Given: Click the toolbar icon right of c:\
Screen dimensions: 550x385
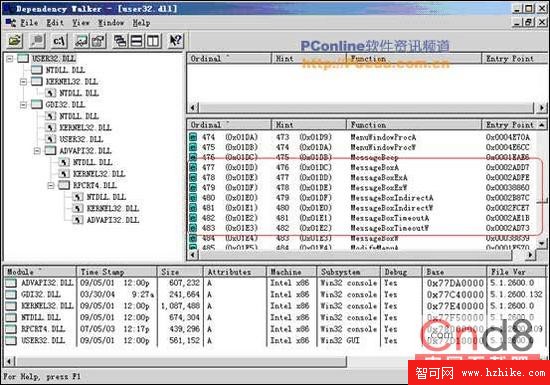Looking at the screenshot, I should tap(82, 41).
